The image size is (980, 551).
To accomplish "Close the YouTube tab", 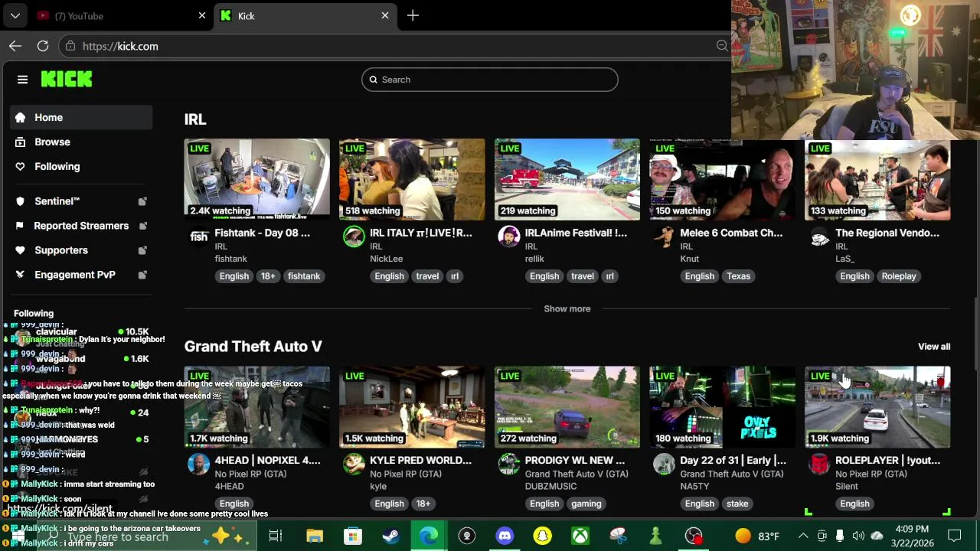I will pos(202,15).
